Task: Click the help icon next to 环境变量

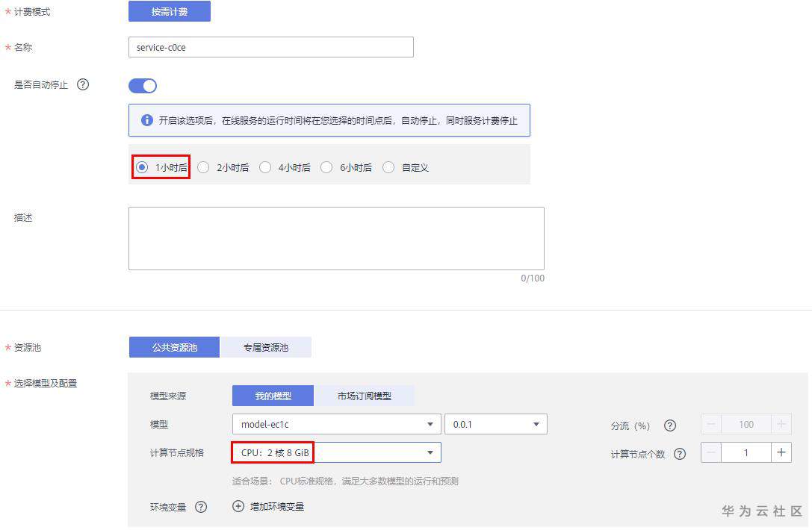Action: (200, 507)
